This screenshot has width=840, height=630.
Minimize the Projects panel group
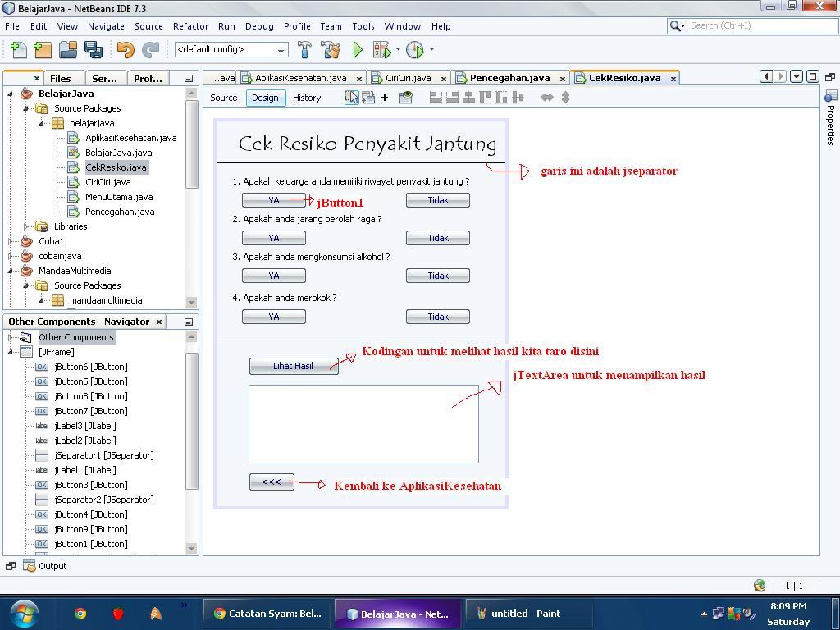[x=189, y=79]
